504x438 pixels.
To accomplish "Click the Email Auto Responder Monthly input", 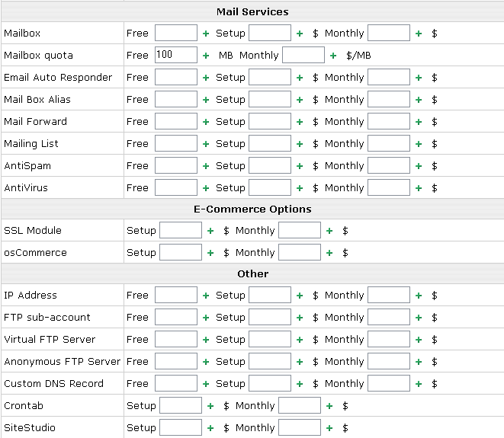I will pos(389,77).
